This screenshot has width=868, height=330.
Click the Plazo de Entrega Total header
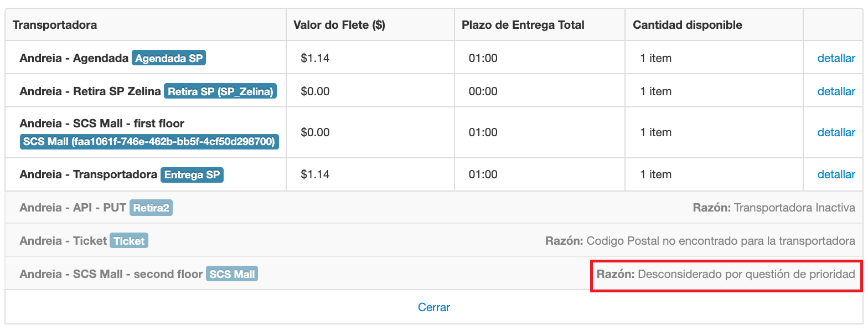click(x=523, y=25)
